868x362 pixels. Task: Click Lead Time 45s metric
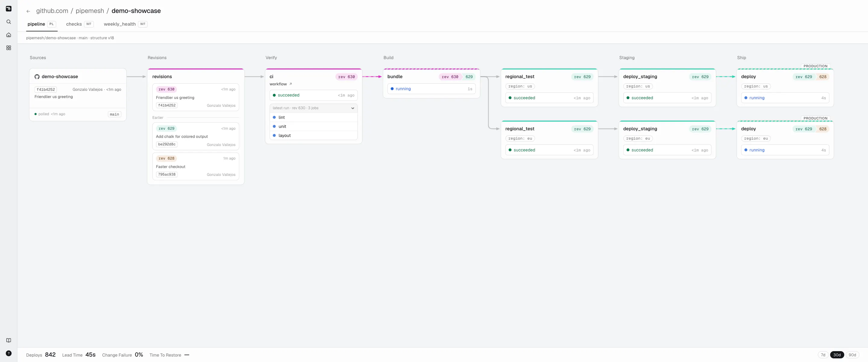tap(79, 355)
